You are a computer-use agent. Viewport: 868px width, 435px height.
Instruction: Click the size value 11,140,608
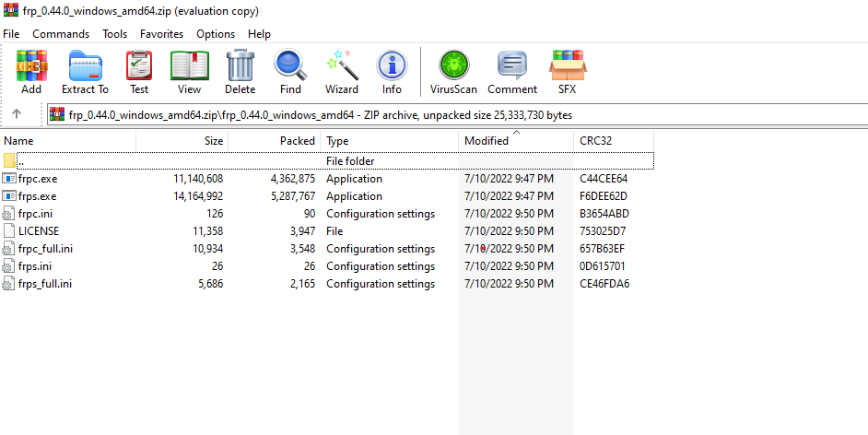197,179
